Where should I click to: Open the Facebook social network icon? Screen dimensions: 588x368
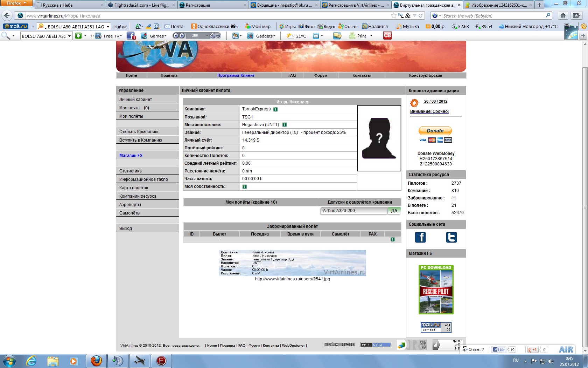[x=420, y=237]
